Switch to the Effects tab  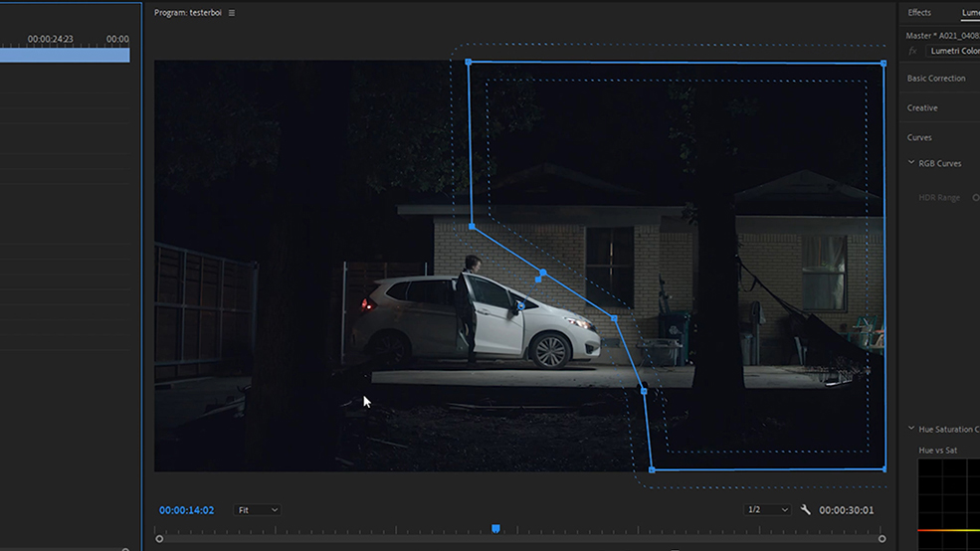point(918,13)
